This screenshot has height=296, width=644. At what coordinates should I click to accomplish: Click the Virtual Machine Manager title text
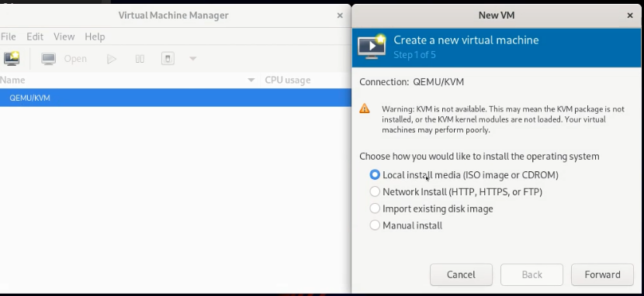tap(173, 15)
